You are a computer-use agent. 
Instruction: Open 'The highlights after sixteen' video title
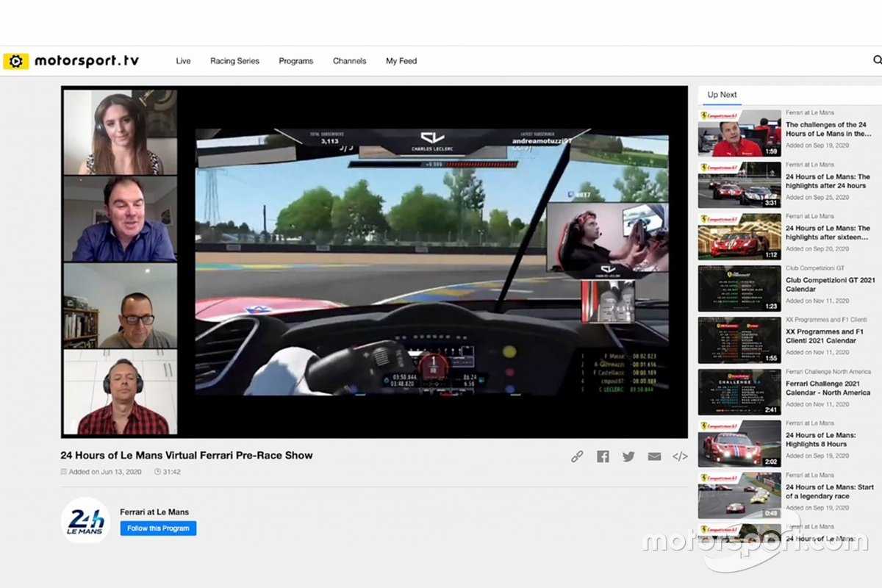coord(828,233)
